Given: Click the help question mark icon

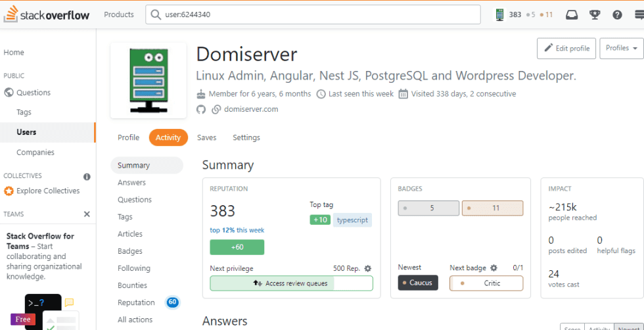Looking at the screenshot, I should pos(617,14).
